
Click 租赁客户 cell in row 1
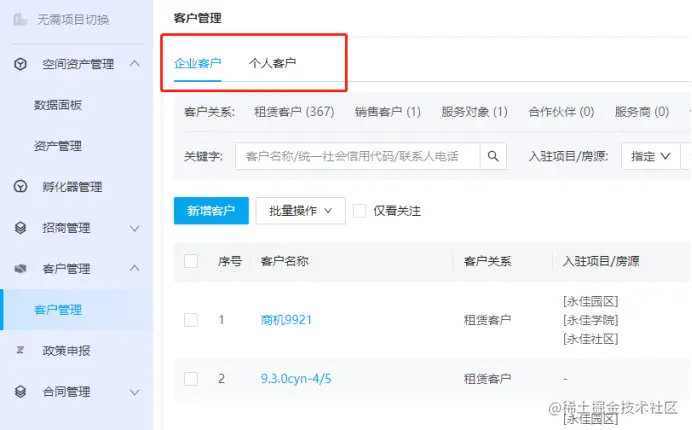pos(487,320)
